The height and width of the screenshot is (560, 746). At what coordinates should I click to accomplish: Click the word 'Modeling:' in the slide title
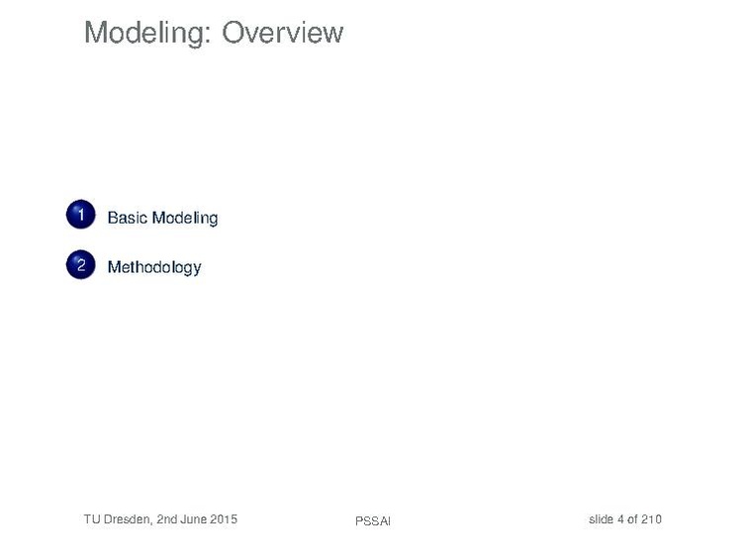[x=148, y=33]
